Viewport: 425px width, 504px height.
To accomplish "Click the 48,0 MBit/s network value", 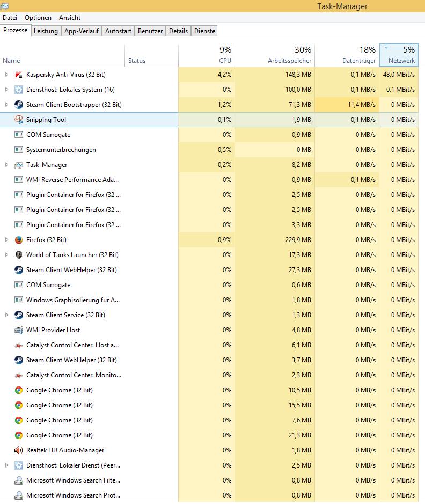I will 399,75.
